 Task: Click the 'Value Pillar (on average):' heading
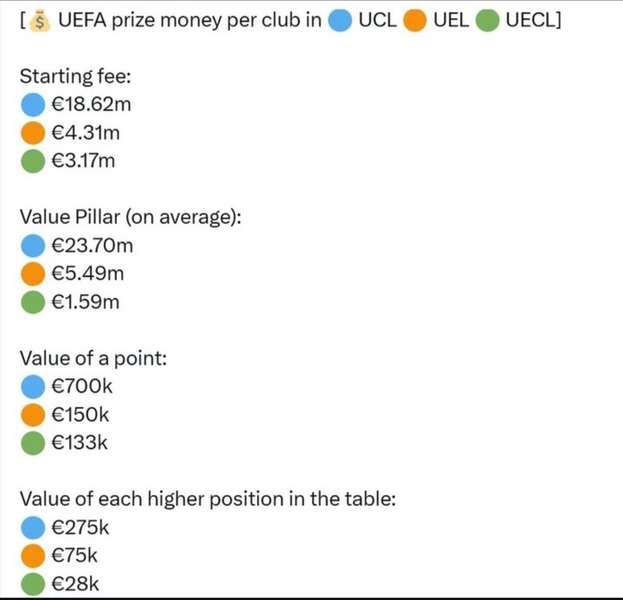131,217
